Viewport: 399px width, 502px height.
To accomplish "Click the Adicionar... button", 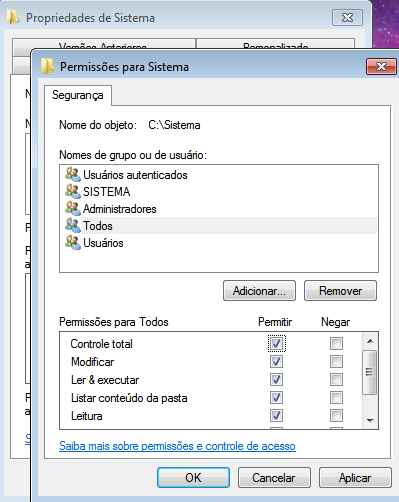I will [259, 291].
